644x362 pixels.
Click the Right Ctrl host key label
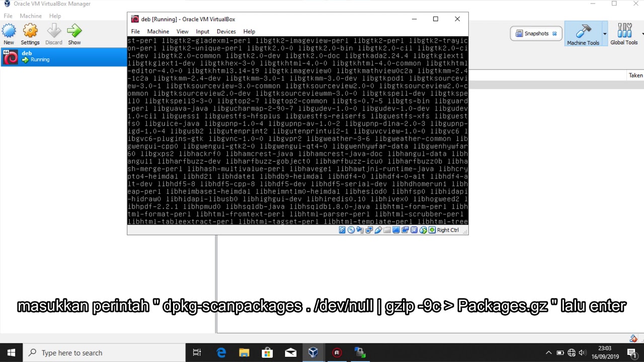click(448, 230)
